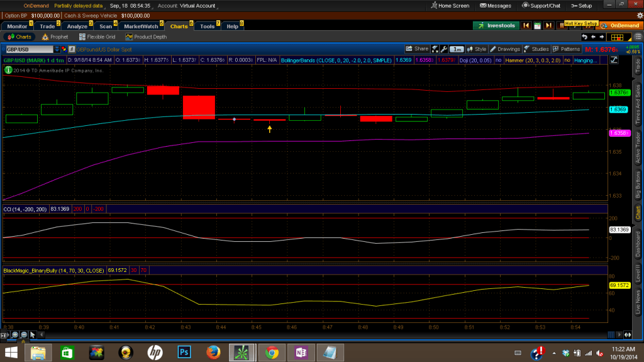Open the Trade sidebar panel

tap(638, 66)
